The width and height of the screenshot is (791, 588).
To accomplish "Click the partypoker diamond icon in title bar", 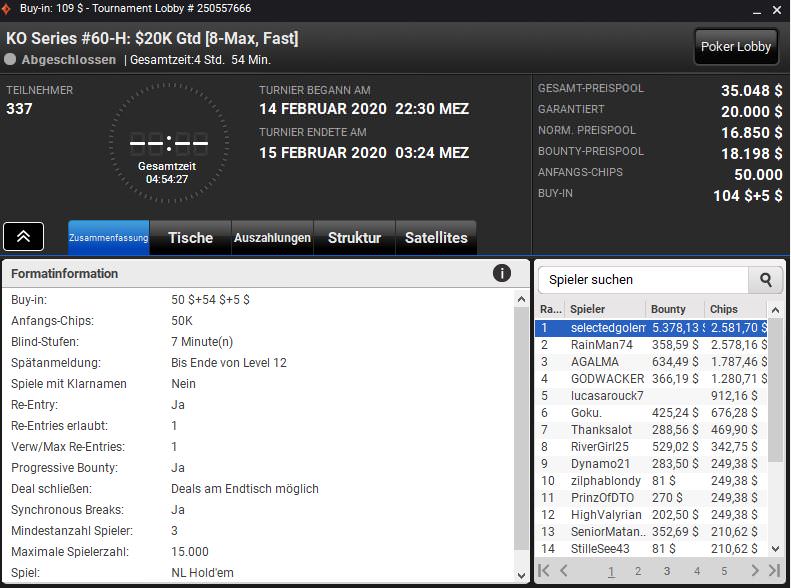I will tap(9, 8).
